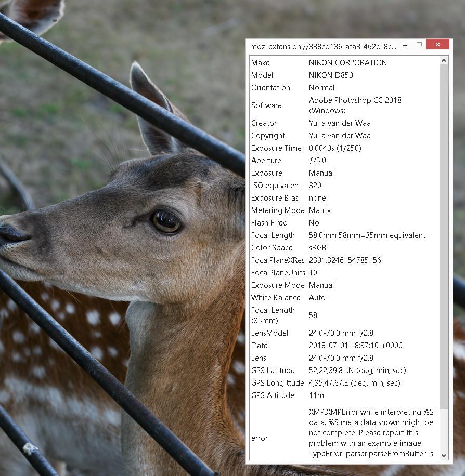
Task: Click the Metering Mode value "Matrix"
Action: coord(320,210)
